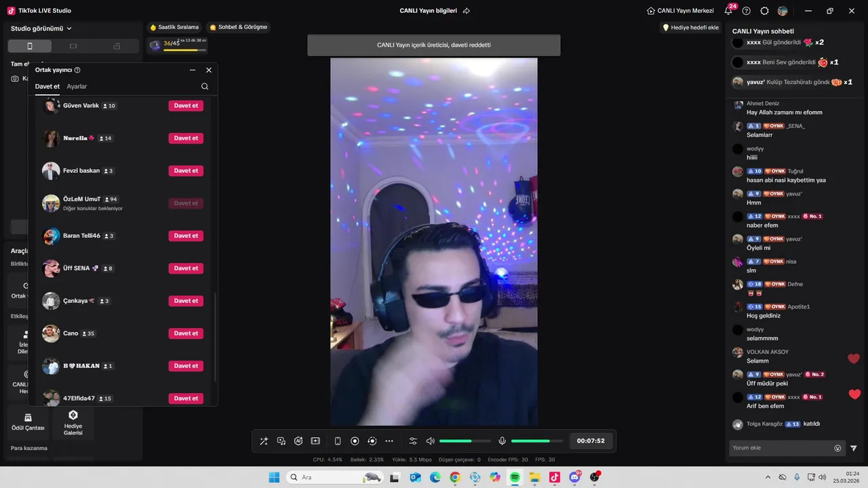This screenshot has width=868, height=488.
Task: Search co-hosts with the magnifier icon
Action: pyautogui.click(x=205, y=87)
